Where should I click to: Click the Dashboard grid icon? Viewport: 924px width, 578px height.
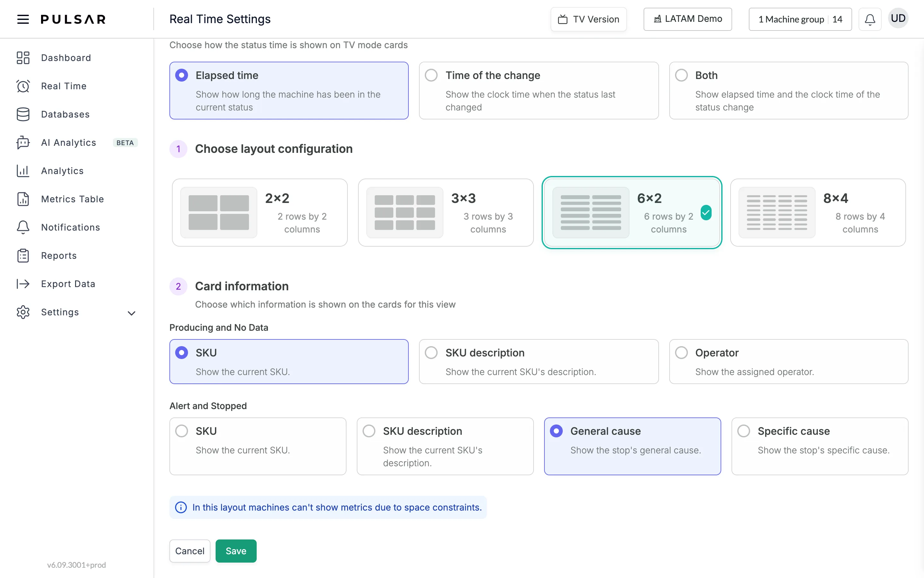coord(23,58)
